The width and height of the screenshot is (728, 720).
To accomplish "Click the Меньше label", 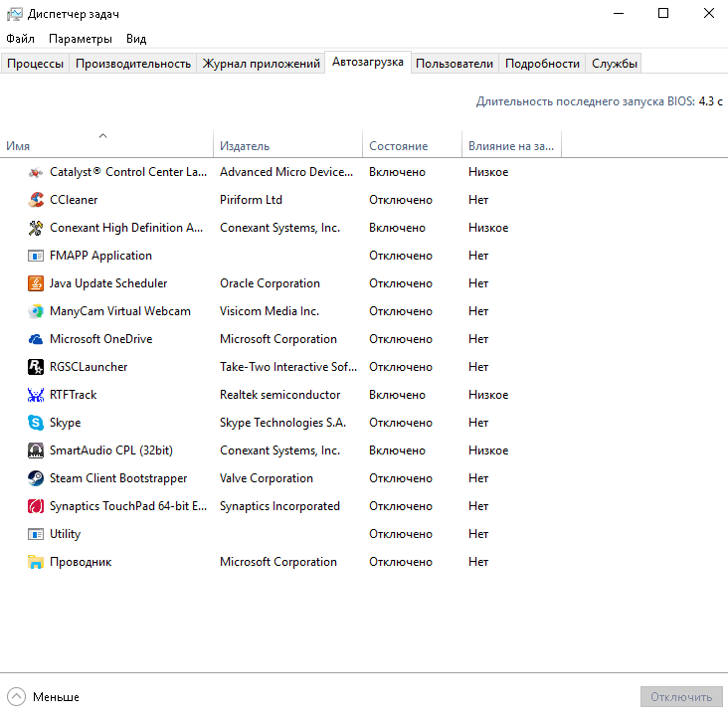I will coord(56,697).
